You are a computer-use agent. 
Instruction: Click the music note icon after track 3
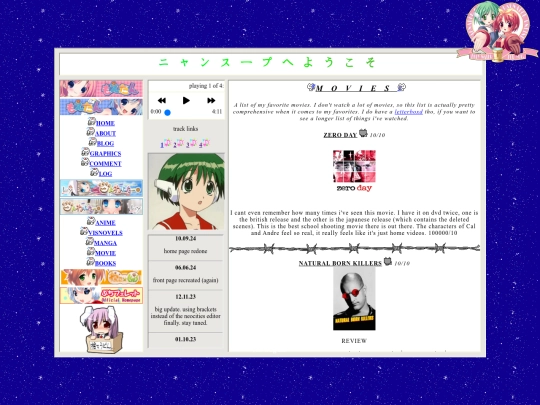194,143
